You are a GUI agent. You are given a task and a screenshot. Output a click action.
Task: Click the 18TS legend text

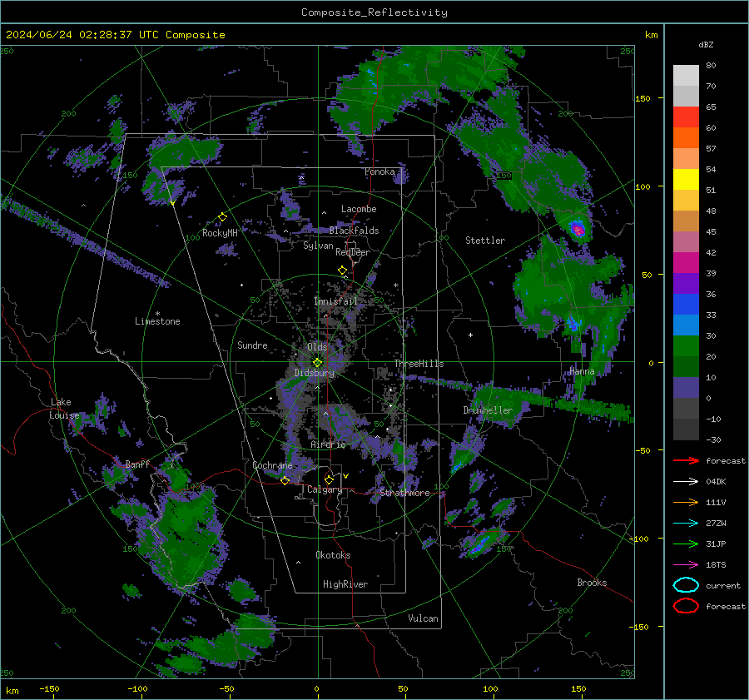pyautogui.click(x=716, y=565)
